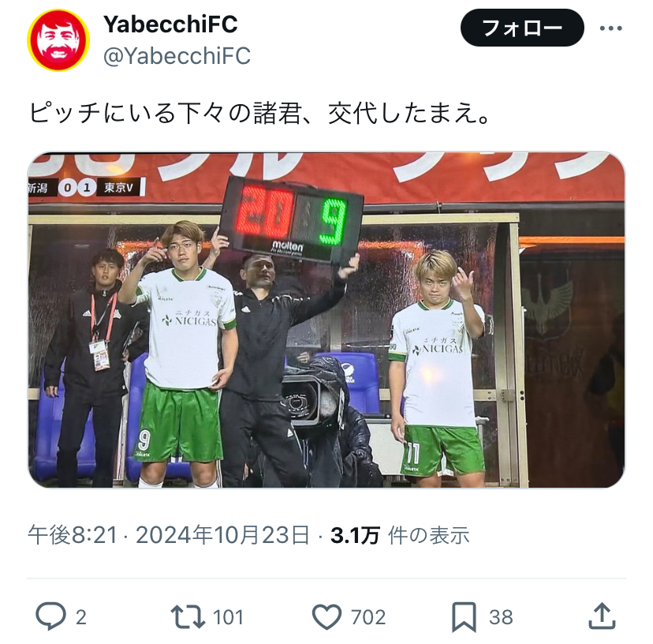Open the substitution board photo
Viewport: 653px width, 644px height.
[x=326, y=320]
